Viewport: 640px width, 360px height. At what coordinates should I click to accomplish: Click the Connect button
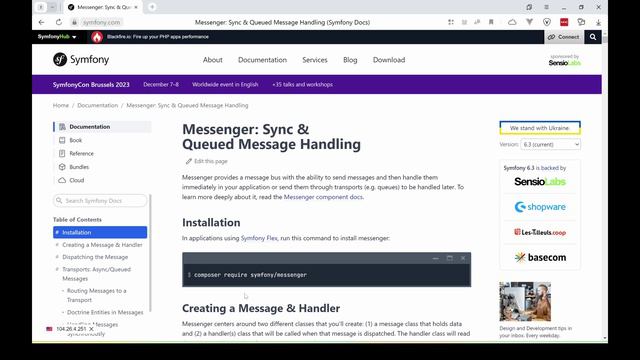[563, 37]
